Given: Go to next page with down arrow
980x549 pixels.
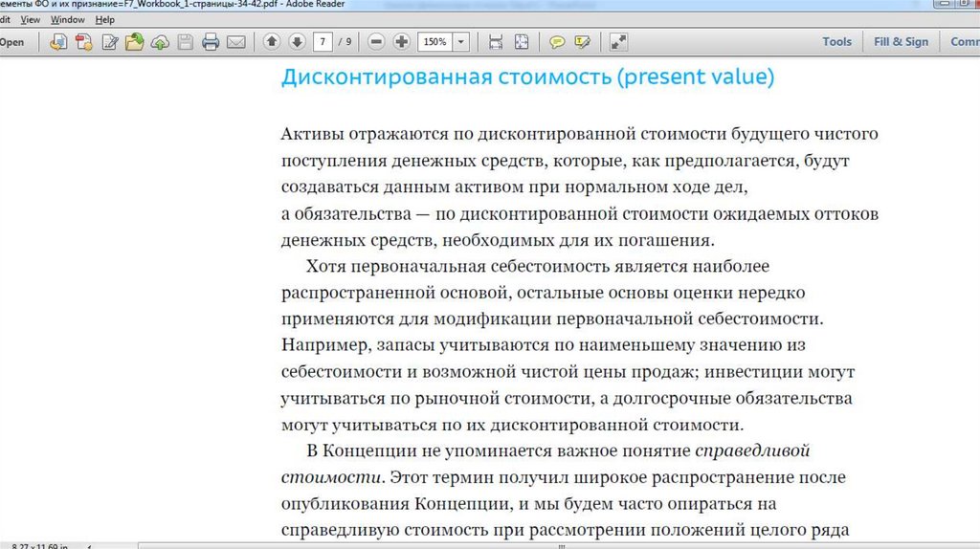Looking at the screenshot, I should [x=297, y=42].
